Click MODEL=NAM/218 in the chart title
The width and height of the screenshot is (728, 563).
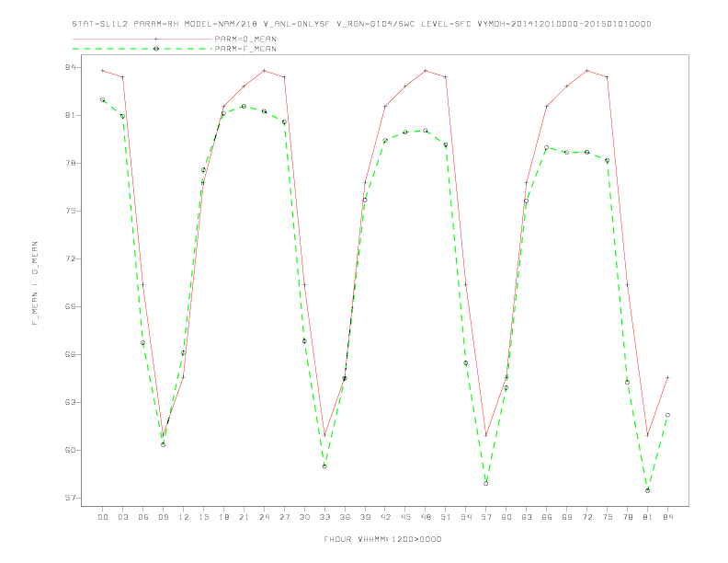[221, 24]
